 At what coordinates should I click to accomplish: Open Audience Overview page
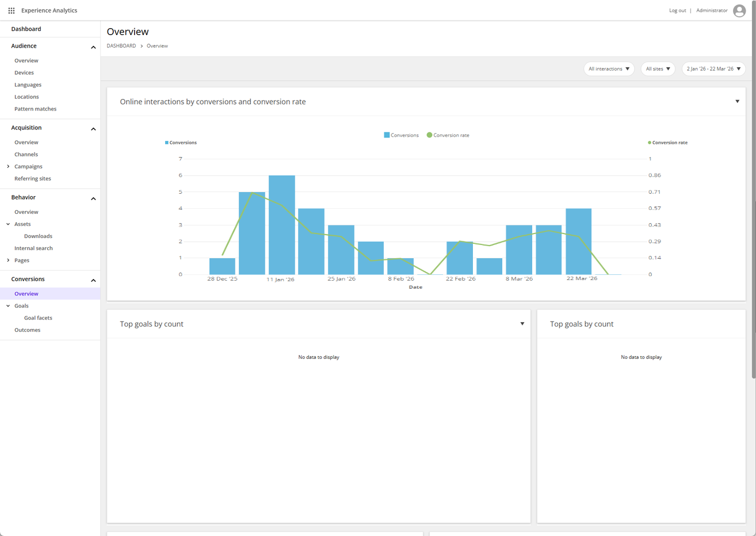click(26, 60)
